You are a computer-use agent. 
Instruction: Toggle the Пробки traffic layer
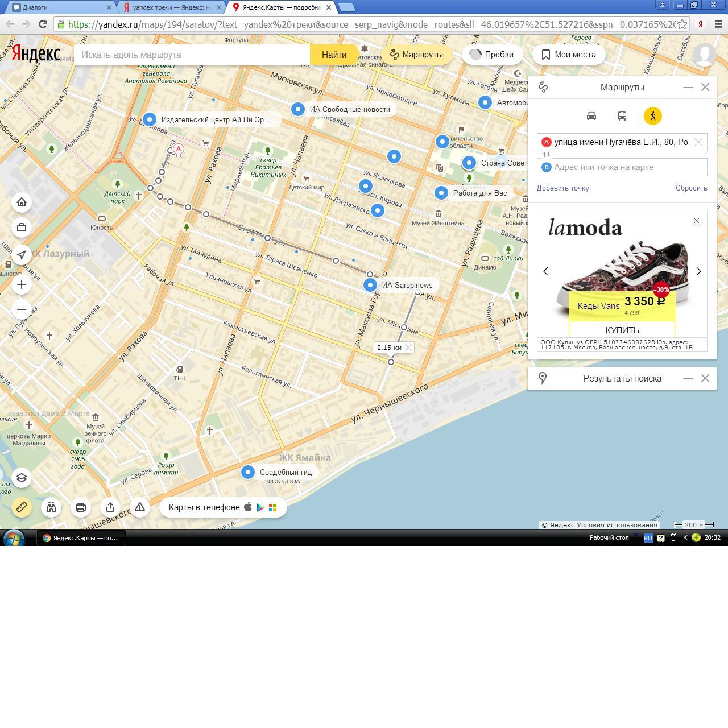[x=492, y=55]
